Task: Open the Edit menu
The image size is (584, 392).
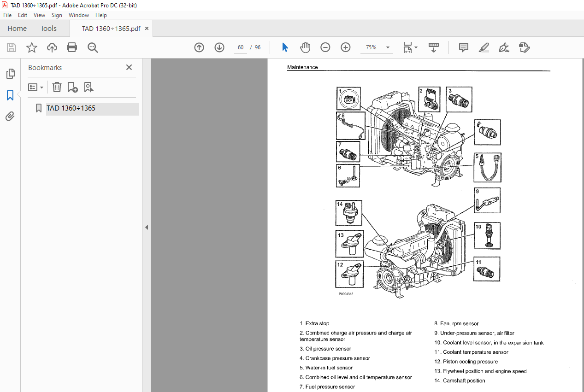Action: [23, 15]
